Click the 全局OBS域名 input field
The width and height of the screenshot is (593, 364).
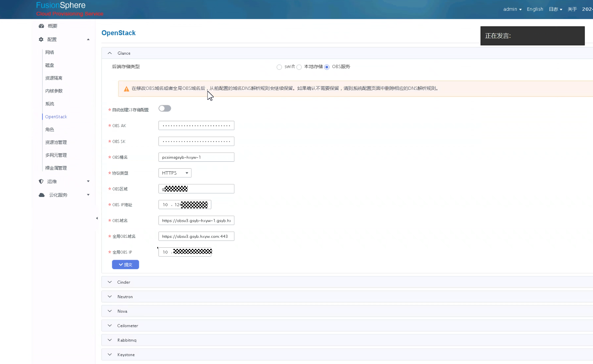pyautogui.click(x=196, y=236)
